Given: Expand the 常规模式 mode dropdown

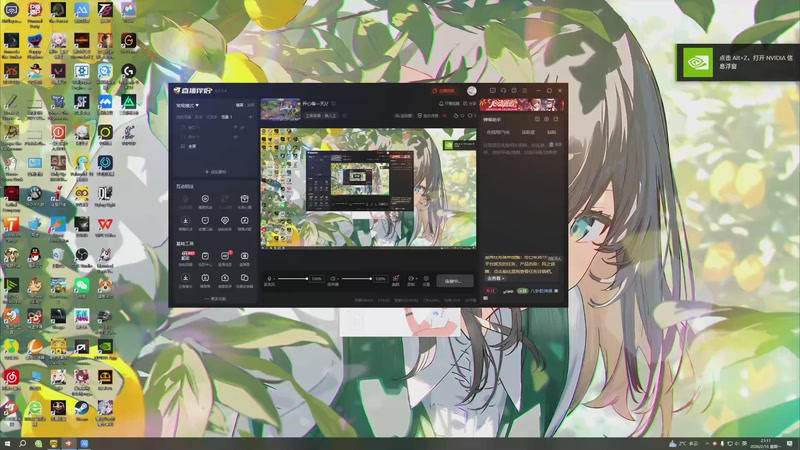Looking at the screenshot, I should (x=187, y=106).
